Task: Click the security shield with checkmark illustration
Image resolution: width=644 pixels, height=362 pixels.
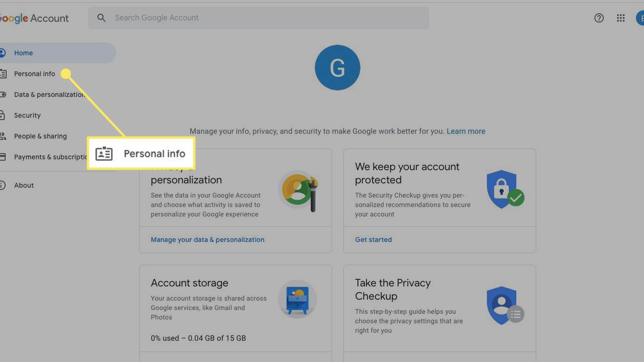Action: click(505, 189)
